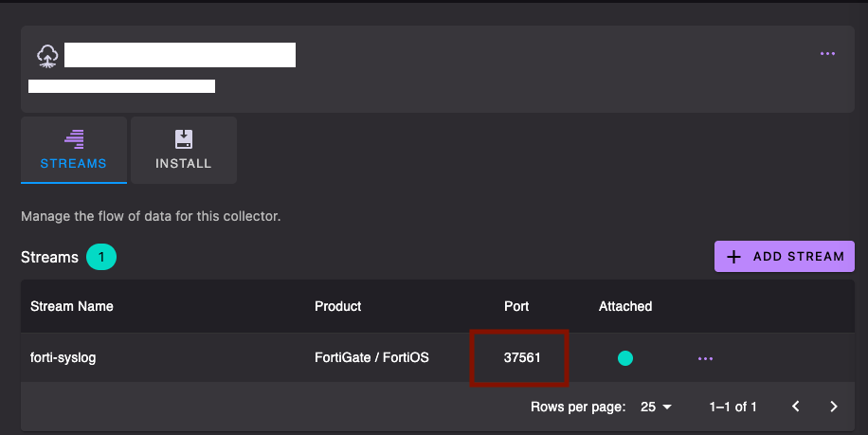Switch to the Streams tab
This screenshot has width=868, height=435.
tap(73, 150)
